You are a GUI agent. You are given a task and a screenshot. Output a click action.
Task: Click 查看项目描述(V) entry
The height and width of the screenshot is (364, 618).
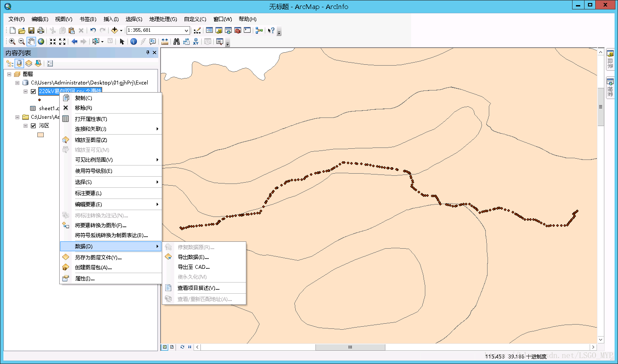tap(204, 288)
